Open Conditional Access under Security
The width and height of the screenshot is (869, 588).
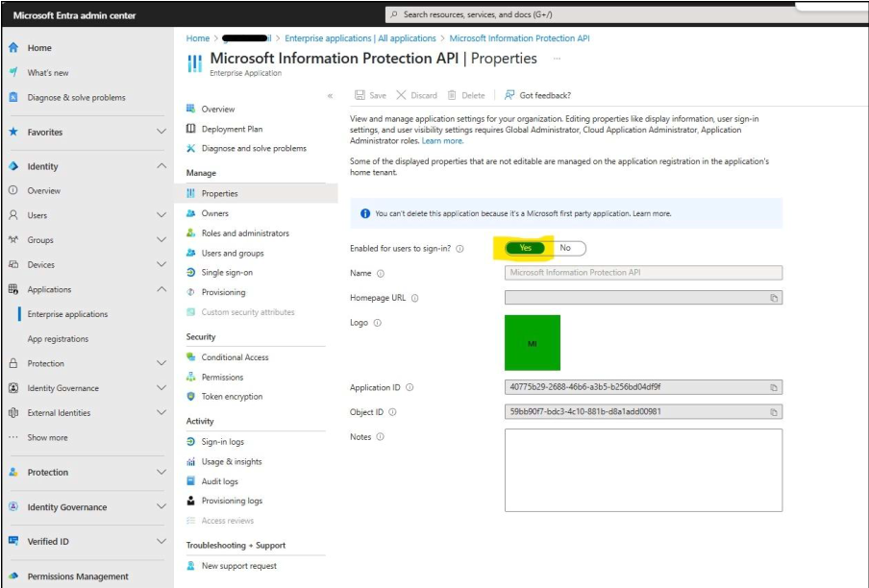coord(235,357)
